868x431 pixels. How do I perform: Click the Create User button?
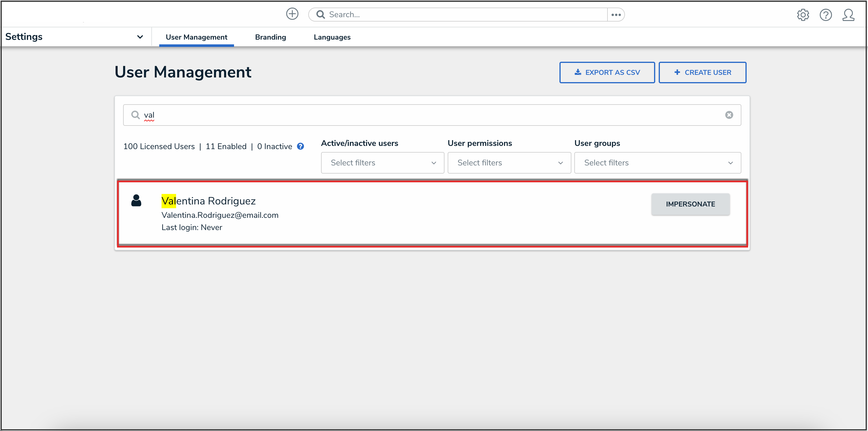[702, 73]
